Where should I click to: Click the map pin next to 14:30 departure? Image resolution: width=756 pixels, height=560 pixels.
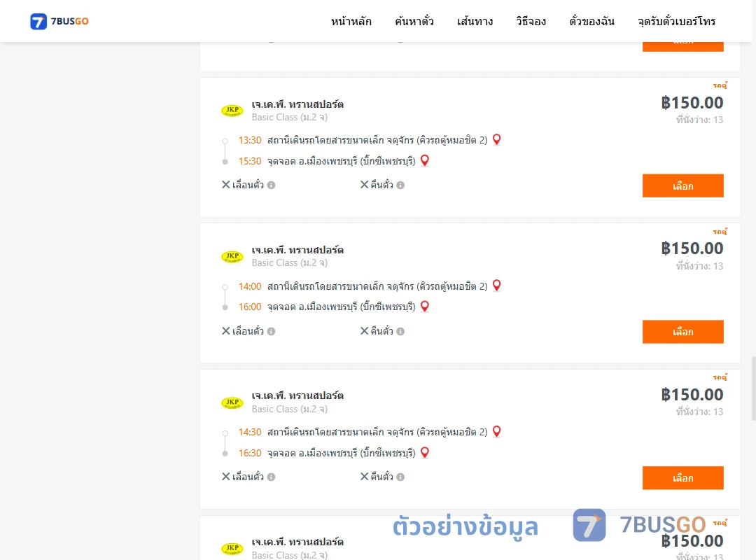pyautogui.click(x=496, y=432)
